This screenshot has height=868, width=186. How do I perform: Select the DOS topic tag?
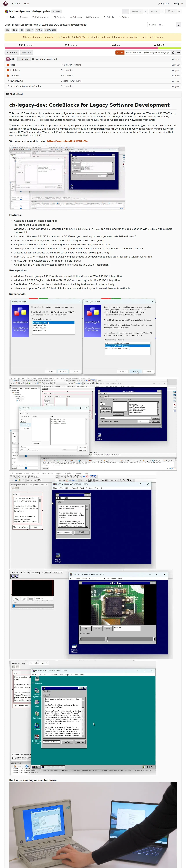tap(14, 30)
